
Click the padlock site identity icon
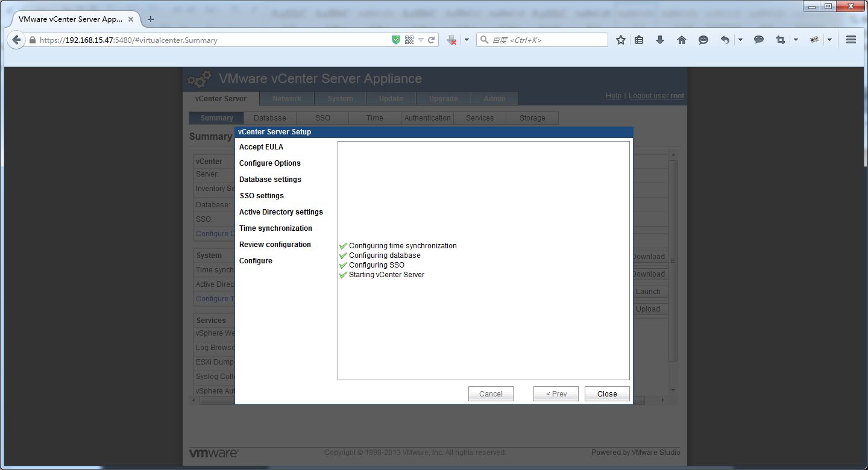pyautogui.click(x=33, y=40)
